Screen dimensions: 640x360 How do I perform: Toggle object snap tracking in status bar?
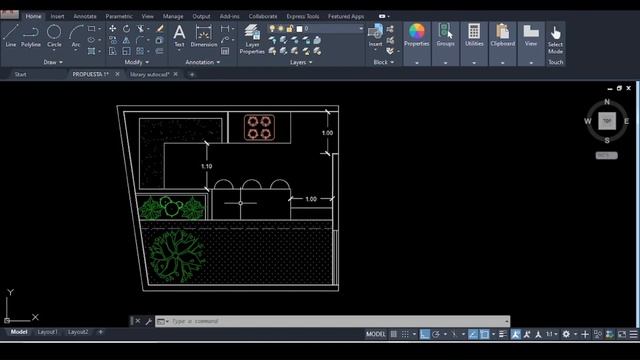click(473, 334)
